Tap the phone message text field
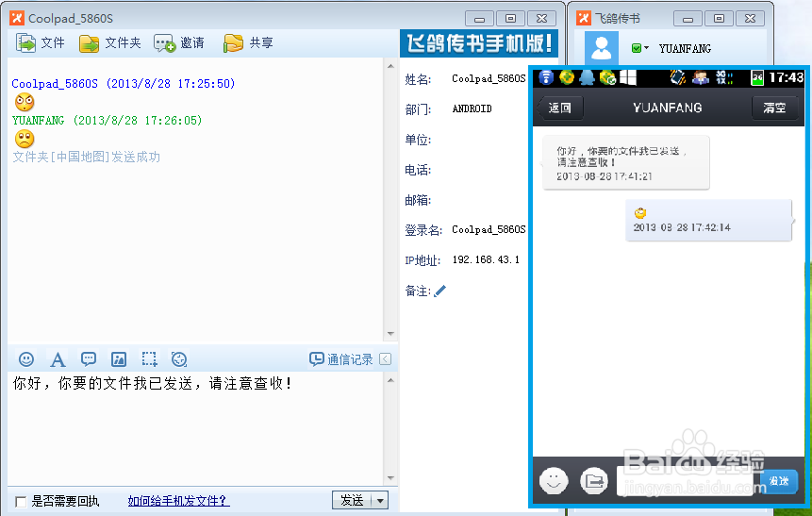 click(x=685, y=481)
